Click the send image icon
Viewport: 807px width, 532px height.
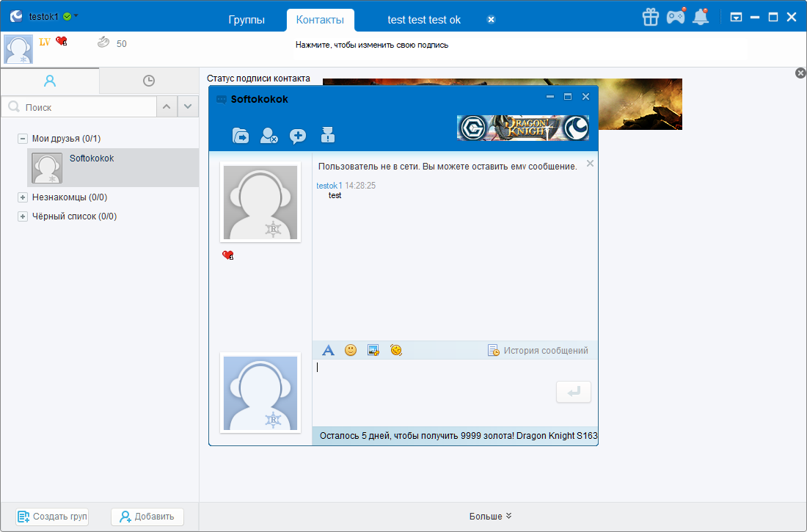[373, 351]
